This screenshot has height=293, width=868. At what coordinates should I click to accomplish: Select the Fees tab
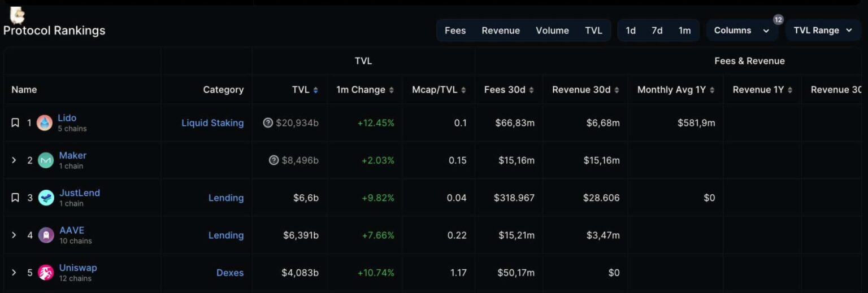point(455,30)
